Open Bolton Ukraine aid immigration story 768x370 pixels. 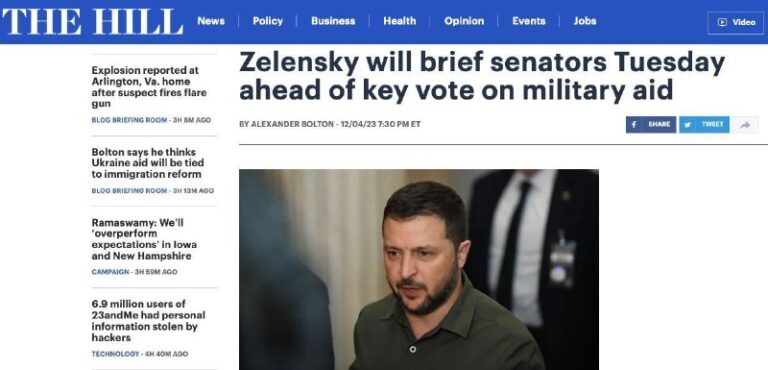147,163
